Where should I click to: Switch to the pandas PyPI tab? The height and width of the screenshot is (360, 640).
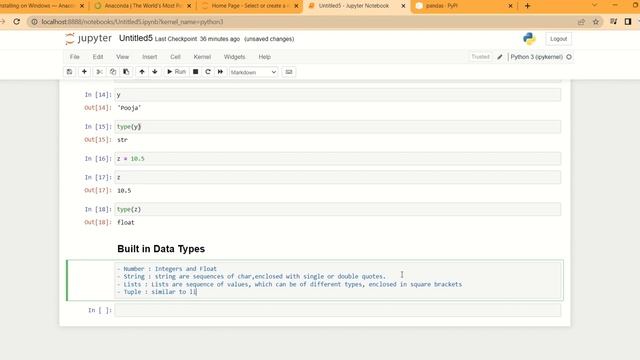pyautogui.click(x=461, y=6)
